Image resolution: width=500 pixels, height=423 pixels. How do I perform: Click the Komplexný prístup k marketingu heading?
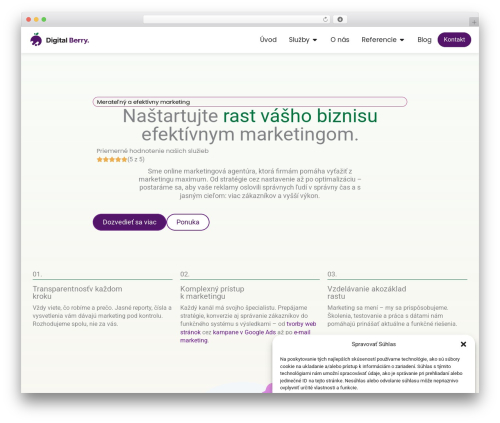tap(212, 292)
